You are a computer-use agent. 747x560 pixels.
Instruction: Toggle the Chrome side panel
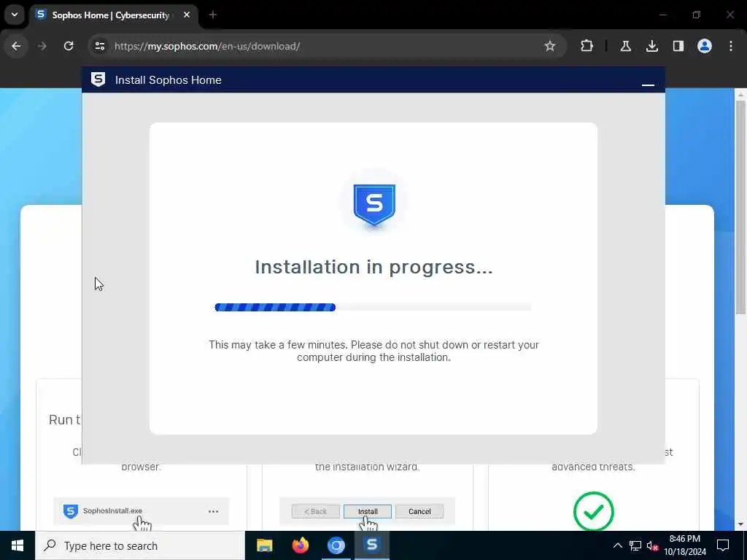pyautogui.click(x=678, y=46)
